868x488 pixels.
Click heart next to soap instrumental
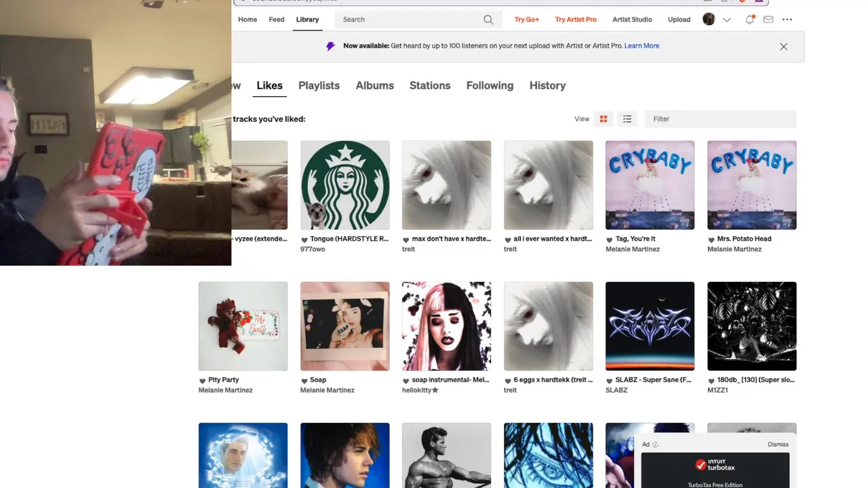[406, 381]
